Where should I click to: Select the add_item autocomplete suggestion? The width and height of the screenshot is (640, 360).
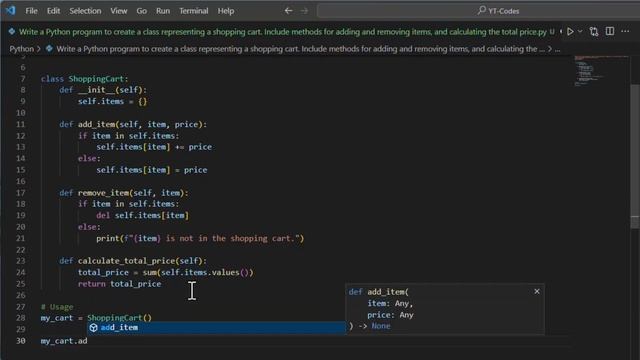point(216,327)
